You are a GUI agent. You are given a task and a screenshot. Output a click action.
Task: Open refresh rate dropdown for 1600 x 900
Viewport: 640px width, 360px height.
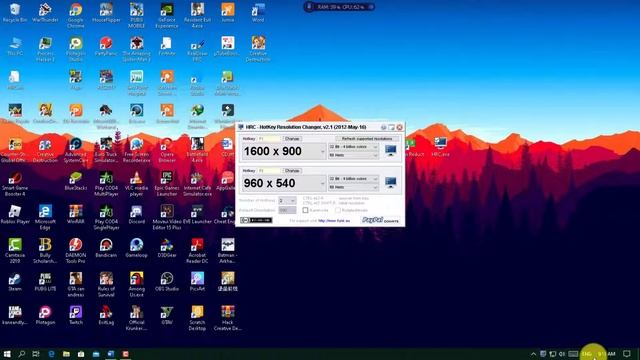pos(353,155)
